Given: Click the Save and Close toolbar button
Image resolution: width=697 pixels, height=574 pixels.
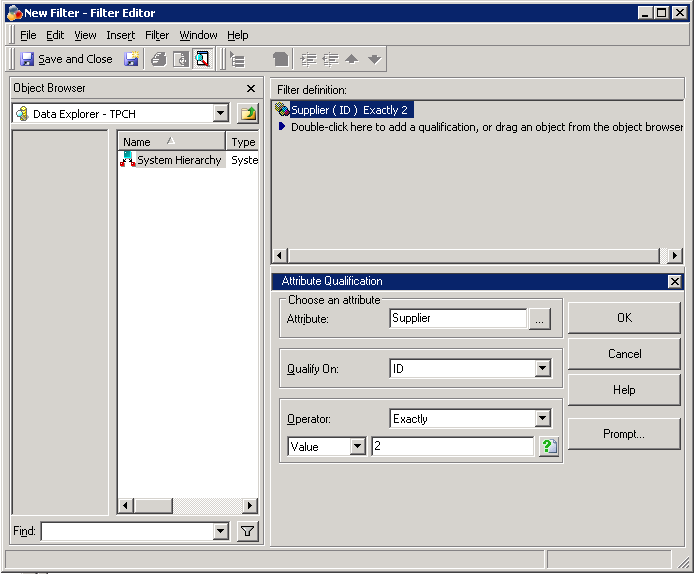Looking at the screenshot, I should [66, 59].
